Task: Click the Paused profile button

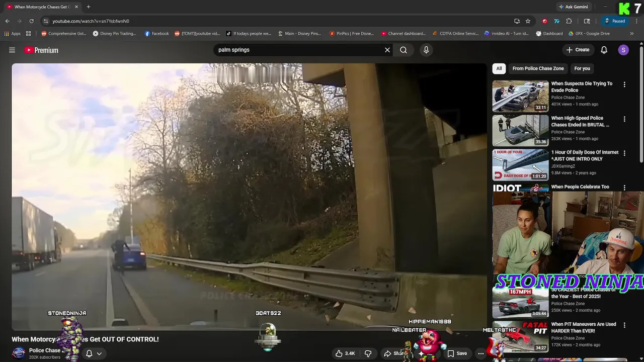Action: pyautogui.click(x=615, y=21)
